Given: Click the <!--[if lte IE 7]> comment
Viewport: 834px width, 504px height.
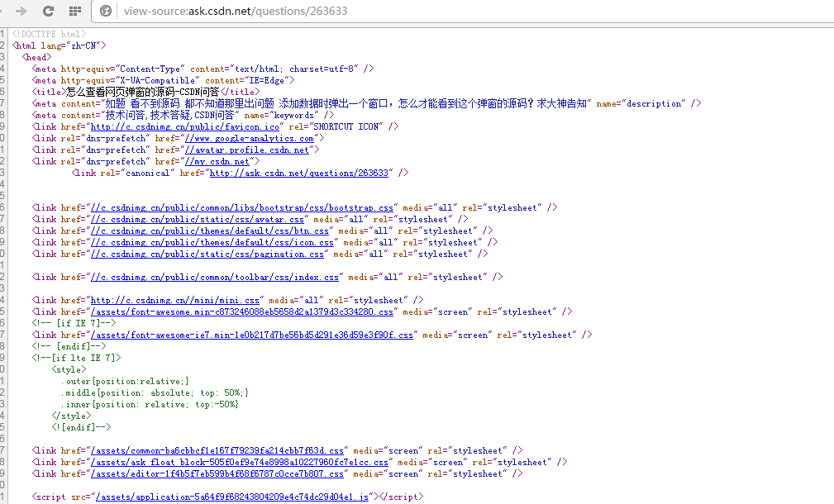Looking at the screenshot, I should (x=76, y=359).
